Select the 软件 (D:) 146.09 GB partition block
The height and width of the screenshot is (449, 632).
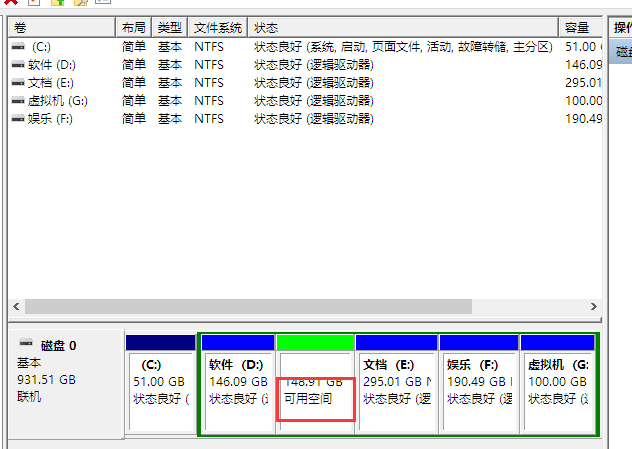[238, 384]
